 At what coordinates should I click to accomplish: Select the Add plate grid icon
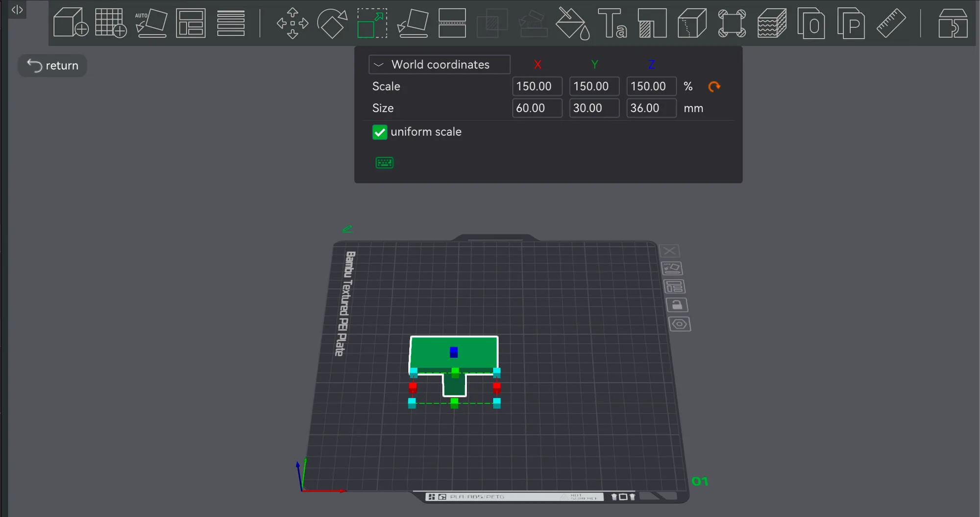(x=111, y=23)
